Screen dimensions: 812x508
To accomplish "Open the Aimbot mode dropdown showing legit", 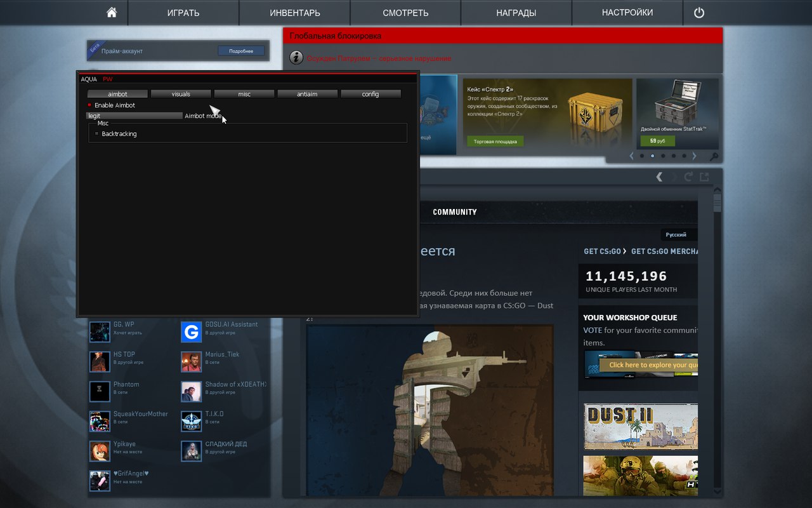I will point(134,116).
